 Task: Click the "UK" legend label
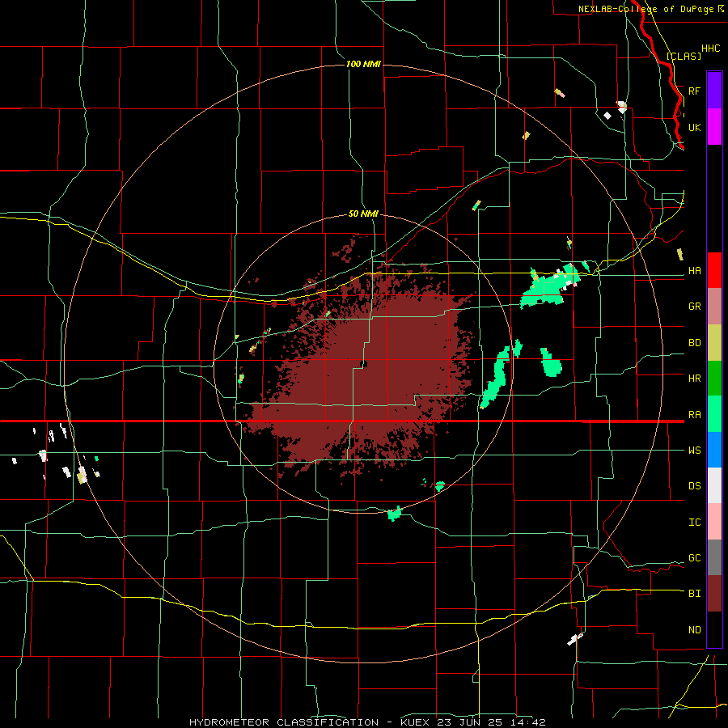click(x=694, y=127)
